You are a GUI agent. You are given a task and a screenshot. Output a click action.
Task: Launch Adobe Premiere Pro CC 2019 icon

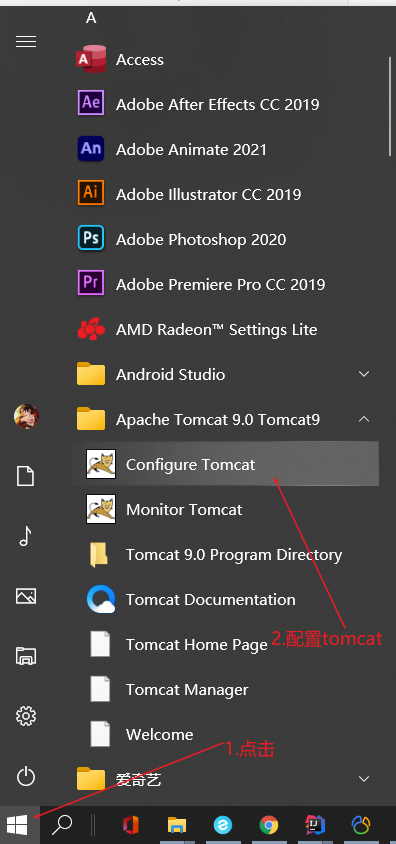91,284
